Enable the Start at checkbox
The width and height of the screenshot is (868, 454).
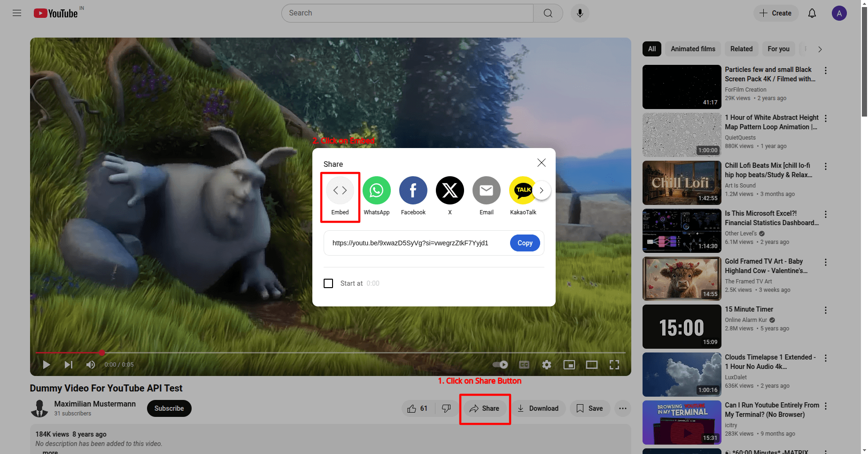point(328,283)
